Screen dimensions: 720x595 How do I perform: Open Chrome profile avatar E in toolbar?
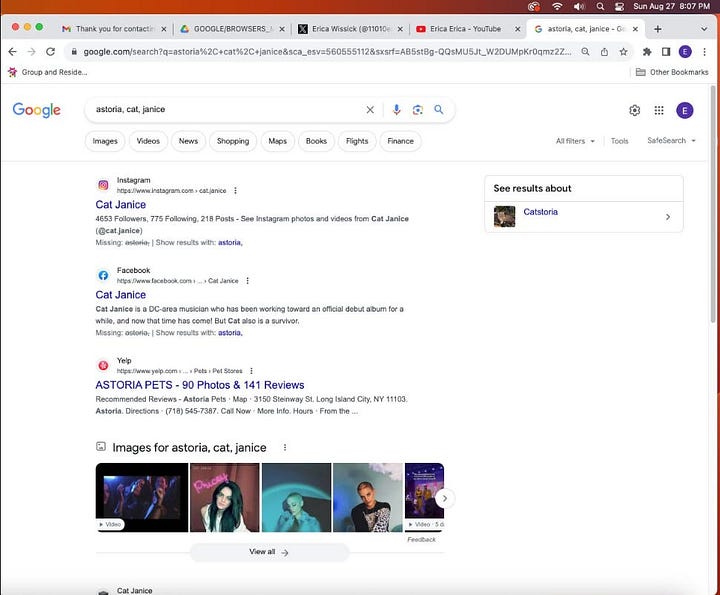[x=685, y=52]
